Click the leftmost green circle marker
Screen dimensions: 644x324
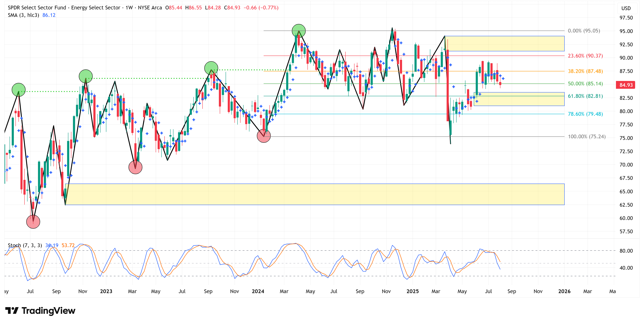[18, 90]
